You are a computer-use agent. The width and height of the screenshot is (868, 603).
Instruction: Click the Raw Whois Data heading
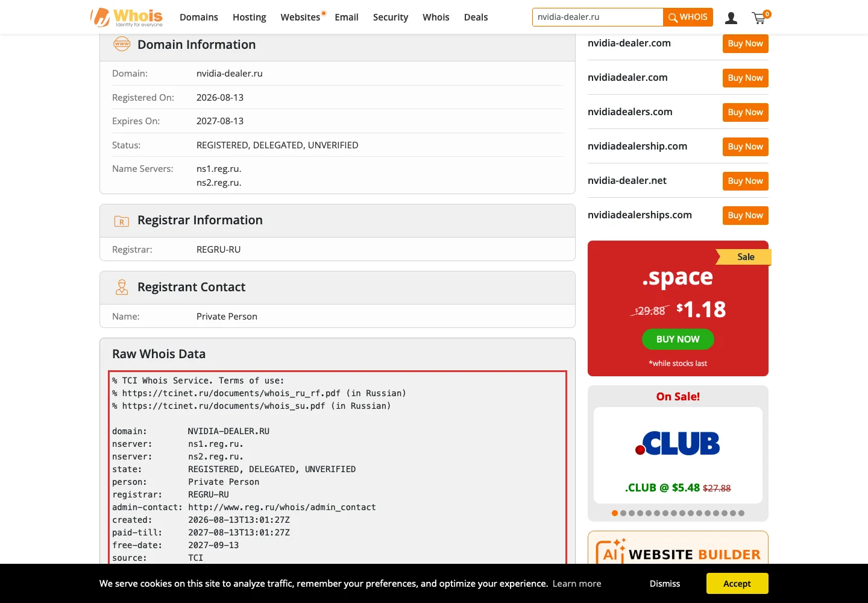pos(159,354)
